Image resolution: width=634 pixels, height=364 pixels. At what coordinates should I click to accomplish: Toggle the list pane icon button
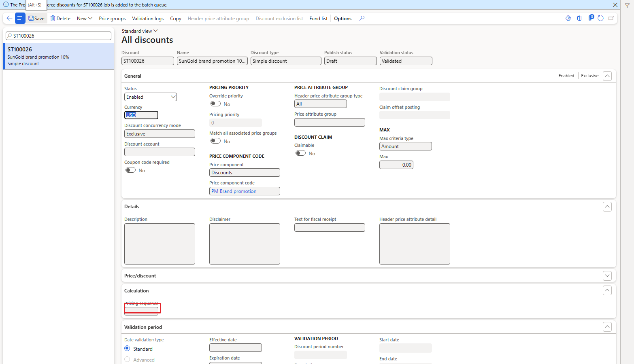(x=20, y=18)
